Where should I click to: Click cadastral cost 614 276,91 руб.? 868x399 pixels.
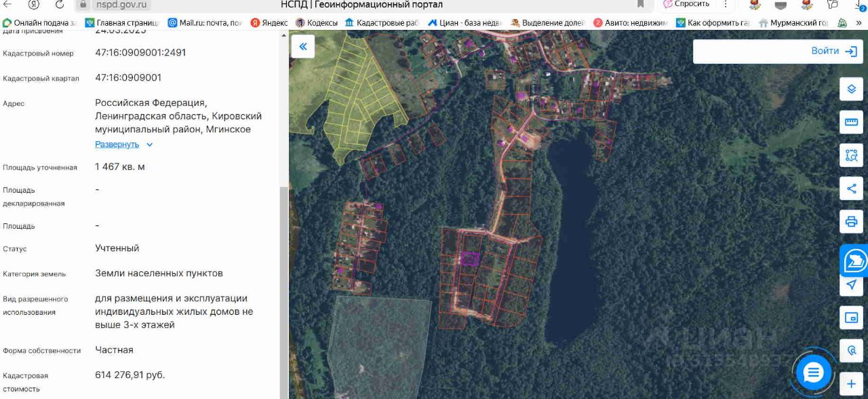coord(130,375)
